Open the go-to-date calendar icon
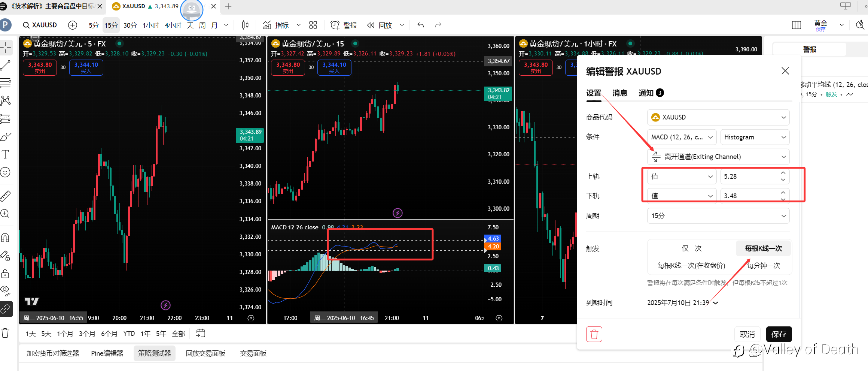The image size is (868, 371). 201,333
